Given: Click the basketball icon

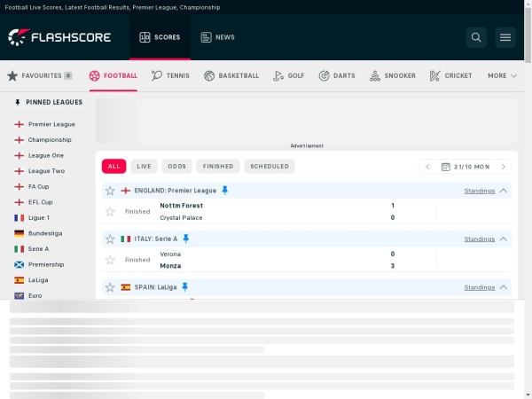Looking at the screenshot, I should [x=209, y=75].
